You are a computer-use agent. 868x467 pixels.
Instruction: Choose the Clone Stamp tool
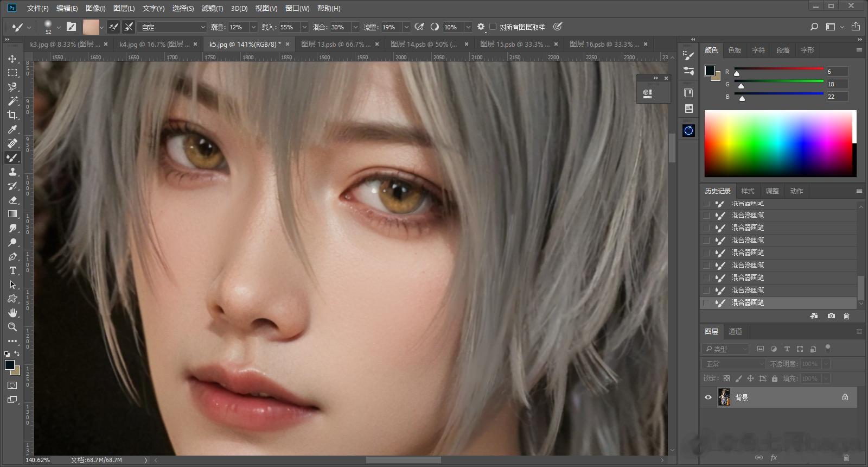pos(12,172)
